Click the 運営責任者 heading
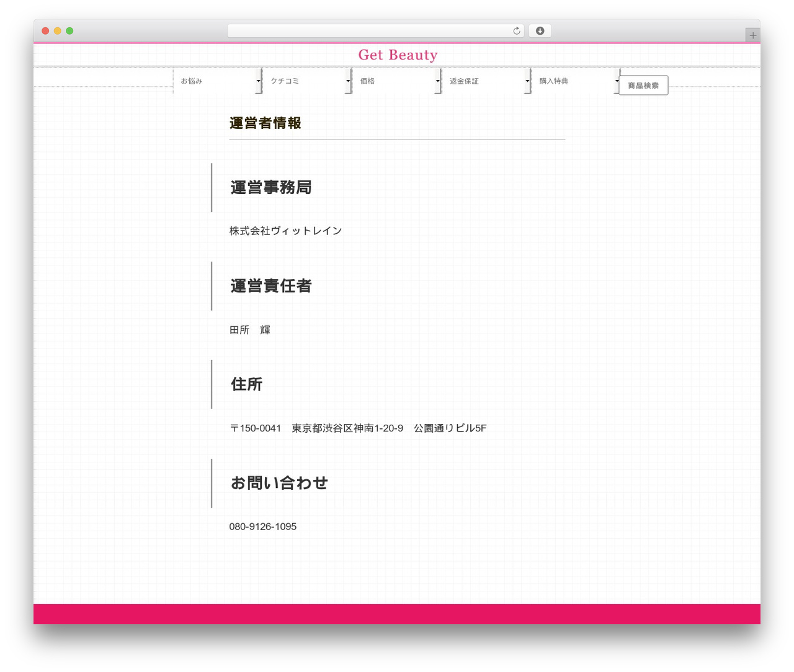This screenshot has height=672, width=794. 270,286
